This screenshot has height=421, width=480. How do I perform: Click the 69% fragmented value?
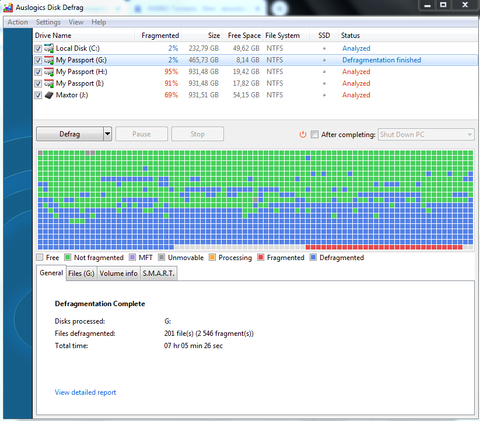[171, 95]
